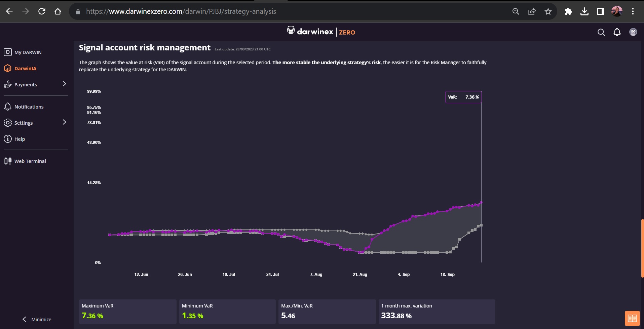The width and height of the screenshot is (644, 329).
Task: Collapse sidebar with Minimize
Action: tap(37, 319)
